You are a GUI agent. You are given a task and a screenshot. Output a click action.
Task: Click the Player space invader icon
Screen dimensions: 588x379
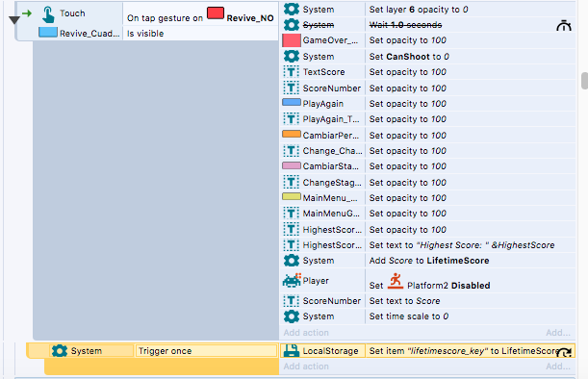(292, 280)
